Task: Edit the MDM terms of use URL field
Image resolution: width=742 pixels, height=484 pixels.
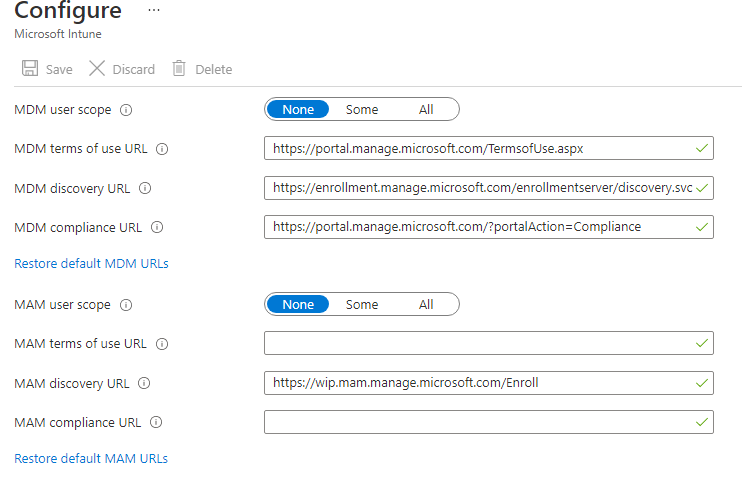Action: [x=489, y=149]
